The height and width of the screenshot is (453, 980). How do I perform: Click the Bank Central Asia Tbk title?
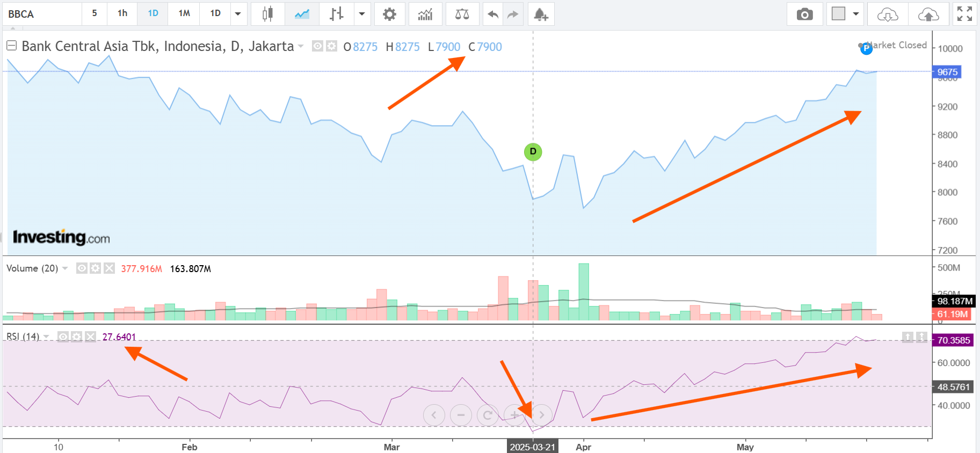tap(158, 46)
